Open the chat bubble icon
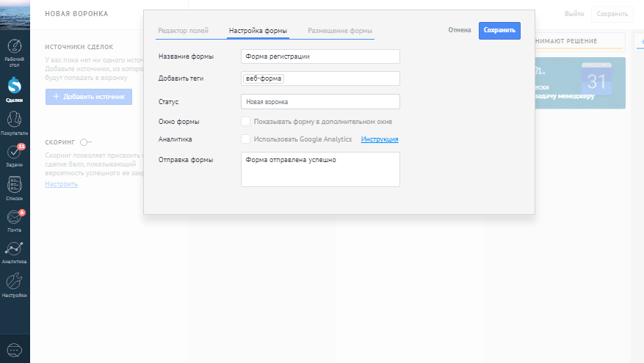Image resolution: width=644 pixels, height=363 pixels. click(15, 350)
